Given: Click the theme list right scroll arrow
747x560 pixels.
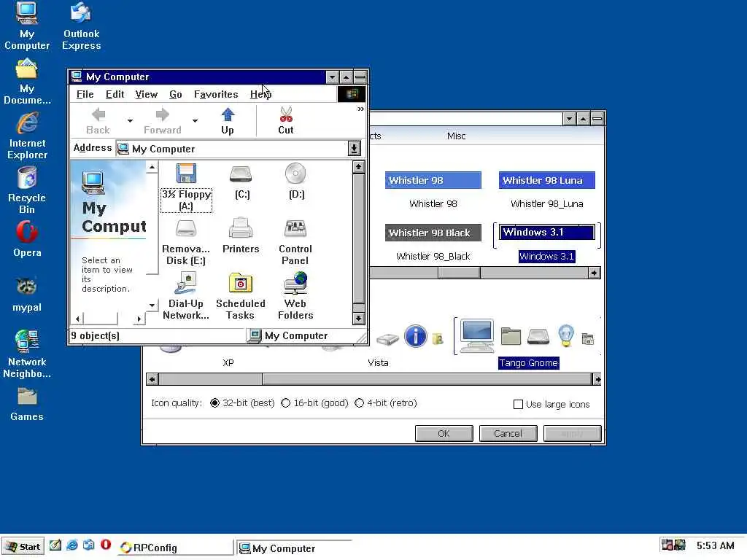Looking at the screenshot, I should click(x=594, y=273).
